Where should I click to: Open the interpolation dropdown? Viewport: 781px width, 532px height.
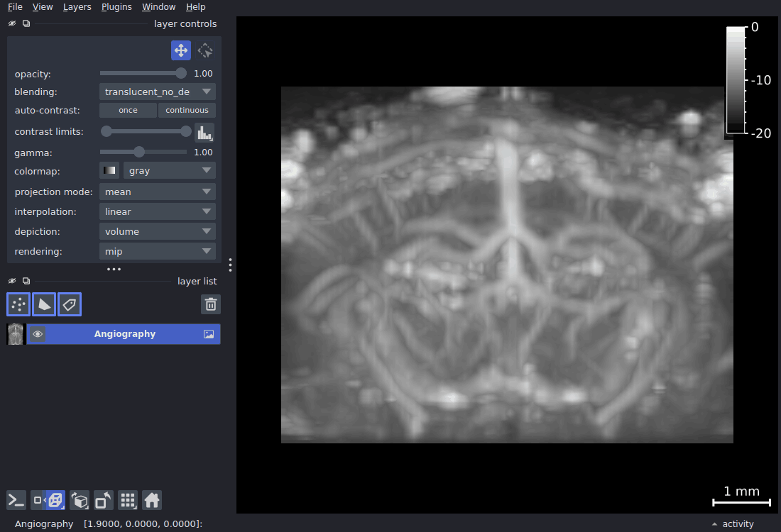tap(158, 211)
